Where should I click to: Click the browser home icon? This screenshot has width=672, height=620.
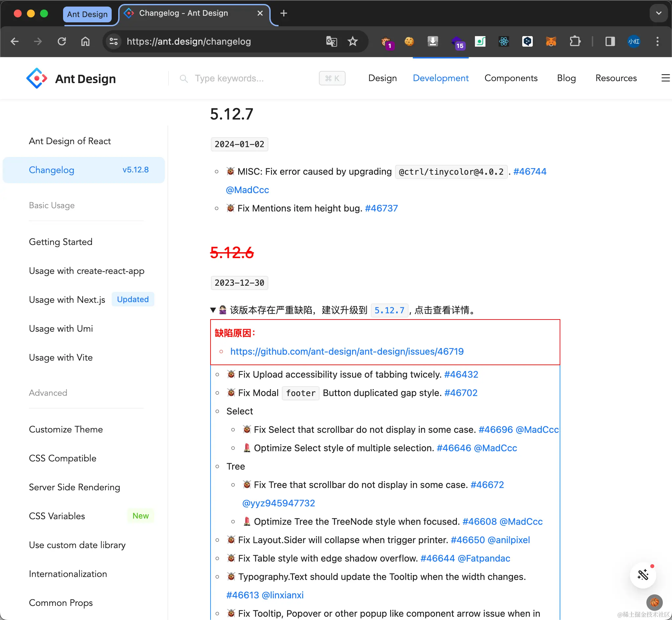pyautogui.click(x=85, y=41)
